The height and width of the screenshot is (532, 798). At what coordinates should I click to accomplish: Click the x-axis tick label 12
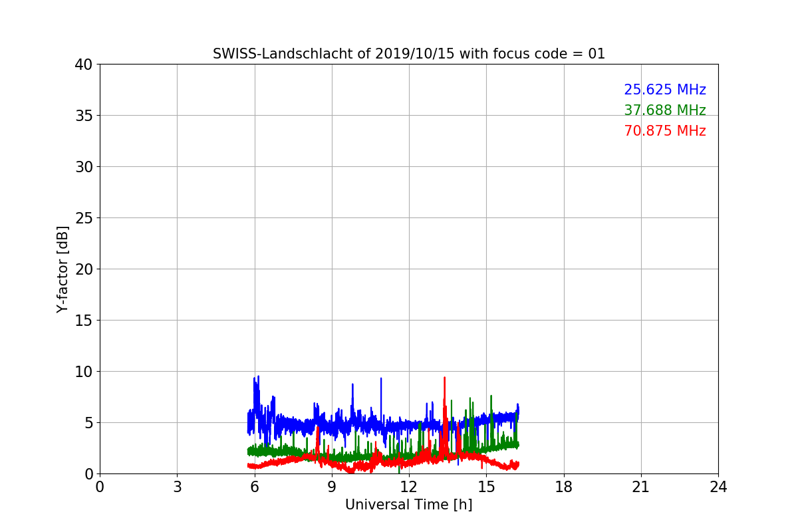point(409,487)
